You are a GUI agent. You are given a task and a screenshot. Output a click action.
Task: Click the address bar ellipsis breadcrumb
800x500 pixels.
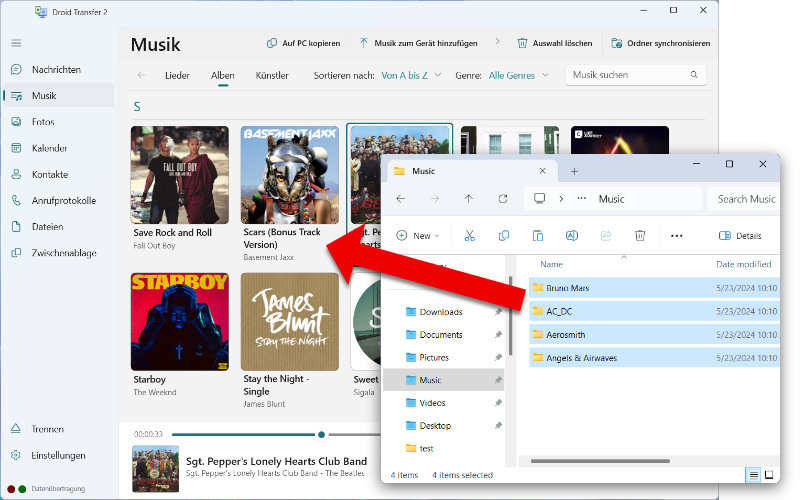[x=582, y=198]
